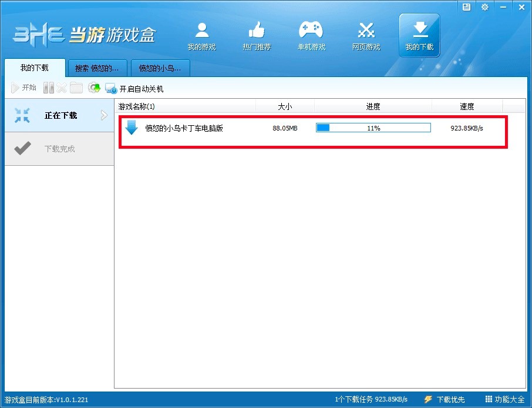532x408 pixels.
Task: Click the 开始 start button
Action: [x=23, y=88]
